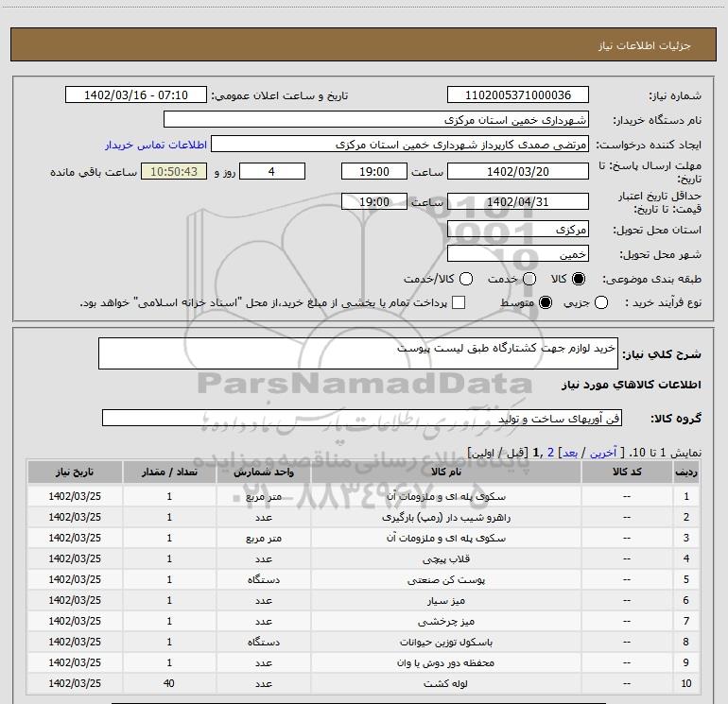The width and height of the screenshot is (728, 704).
Task: Select row item میز چرخشی
Action: tap(445, 621)
